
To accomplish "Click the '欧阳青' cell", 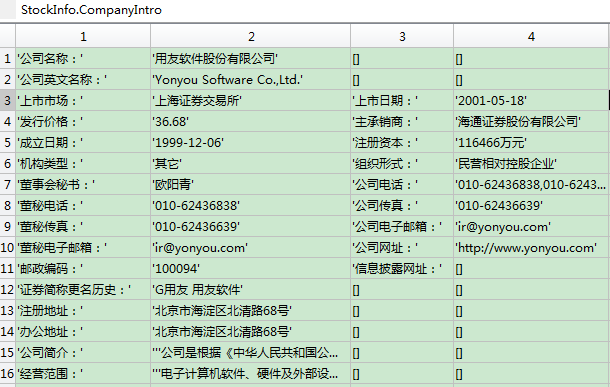I will [251, 185].
